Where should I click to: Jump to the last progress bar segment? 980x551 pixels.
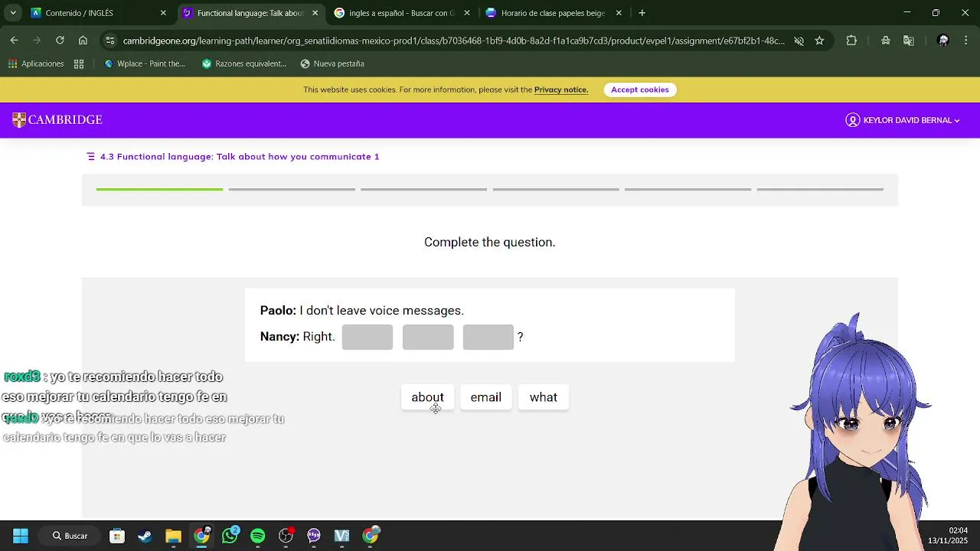tap(820, 189)
